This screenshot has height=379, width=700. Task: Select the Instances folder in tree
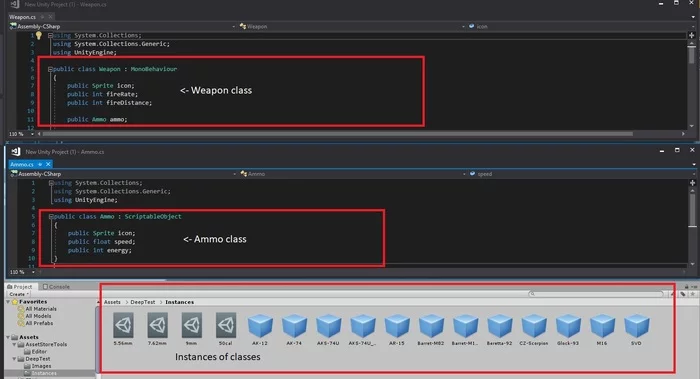(x=40, y=373)
